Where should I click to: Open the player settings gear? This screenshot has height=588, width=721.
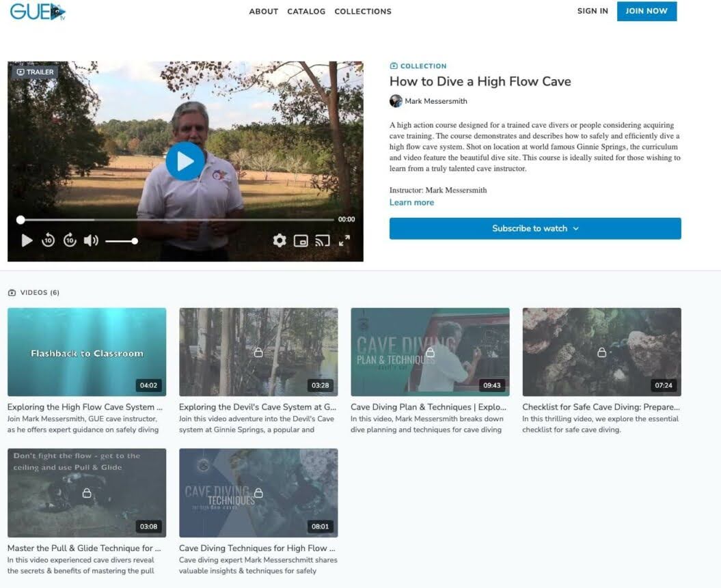[279, 240]
